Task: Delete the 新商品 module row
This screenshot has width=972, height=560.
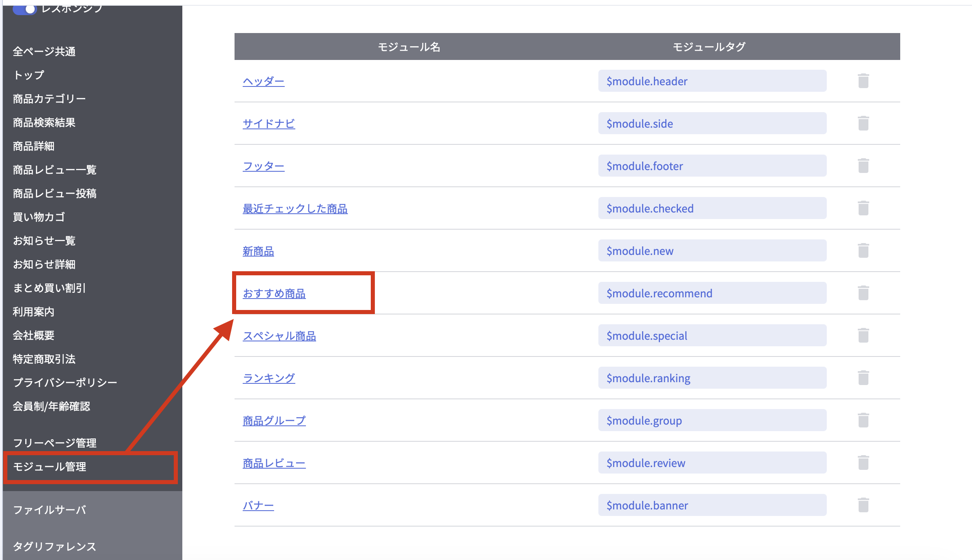Action: [863, 250]
